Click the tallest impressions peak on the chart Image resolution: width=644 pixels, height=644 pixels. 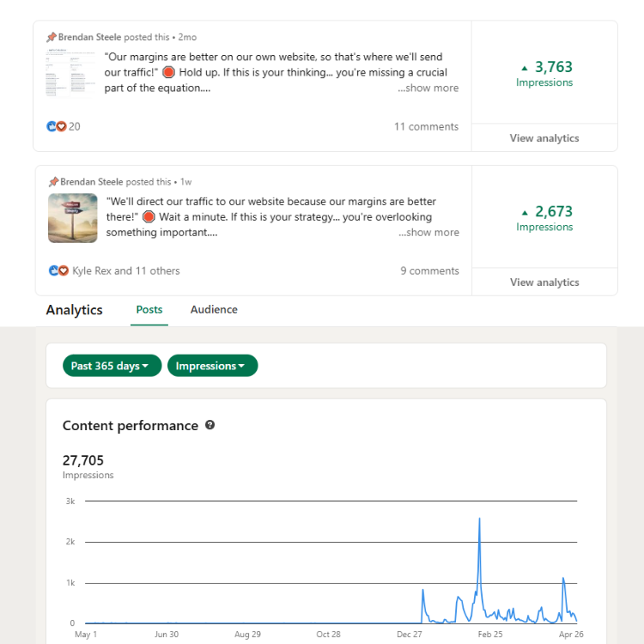(x=479, y=519)
